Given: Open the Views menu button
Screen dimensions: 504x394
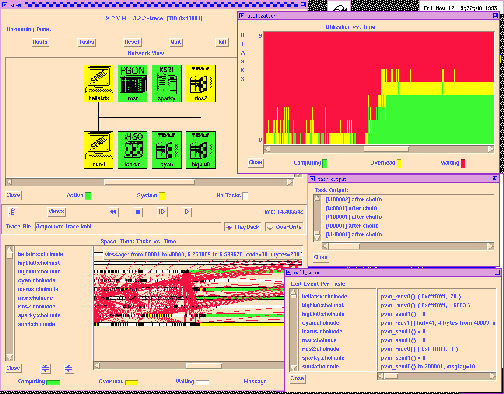Looking at the screenshot, I should pyautogui.click(x=56, y=211).
